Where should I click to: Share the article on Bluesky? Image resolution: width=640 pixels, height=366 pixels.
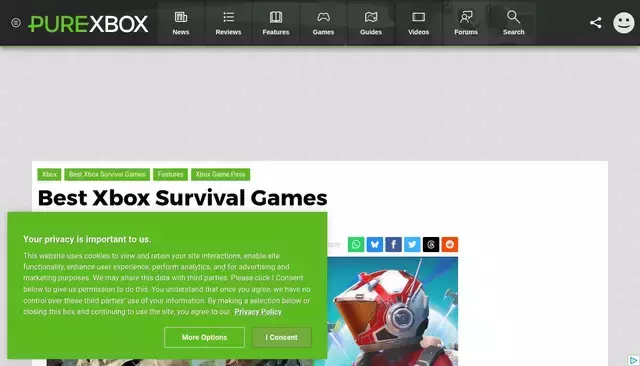point(375,244)
